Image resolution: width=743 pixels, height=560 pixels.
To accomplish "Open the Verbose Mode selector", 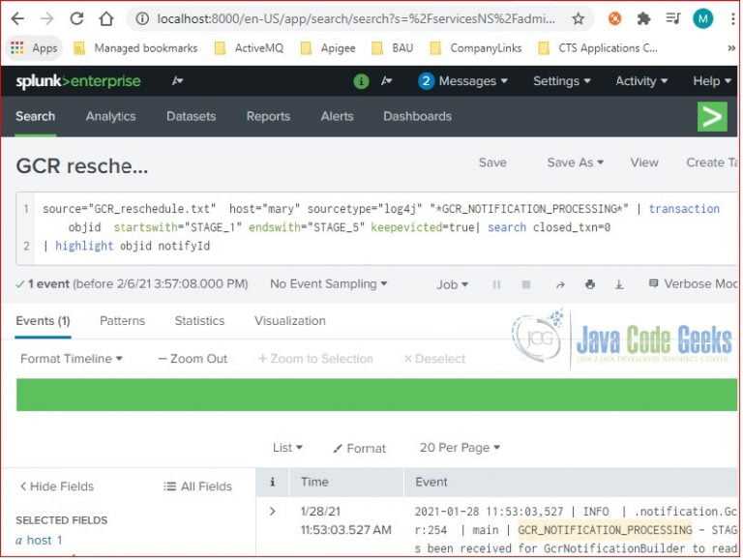I will click(693, 283).
